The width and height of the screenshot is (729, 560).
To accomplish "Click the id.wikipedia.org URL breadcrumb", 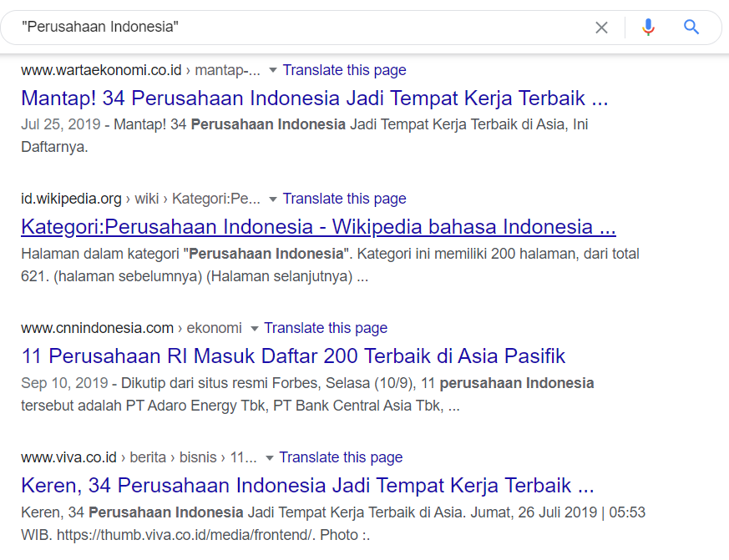I will pos(71,199).
